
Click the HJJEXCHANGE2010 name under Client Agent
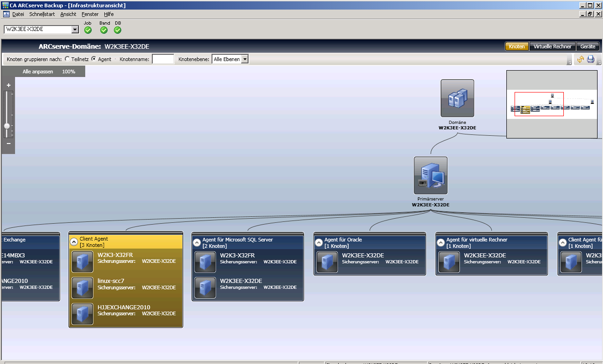(124, 307)
